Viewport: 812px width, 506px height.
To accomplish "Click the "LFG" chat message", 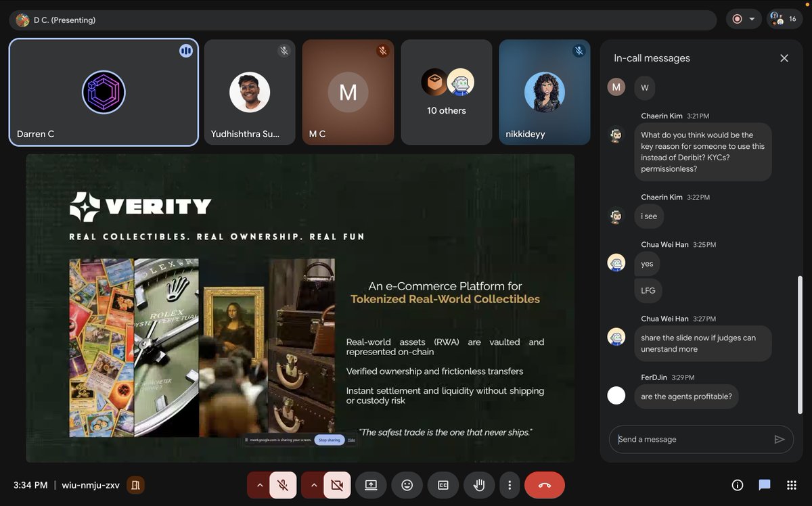I will coord(648,290).
